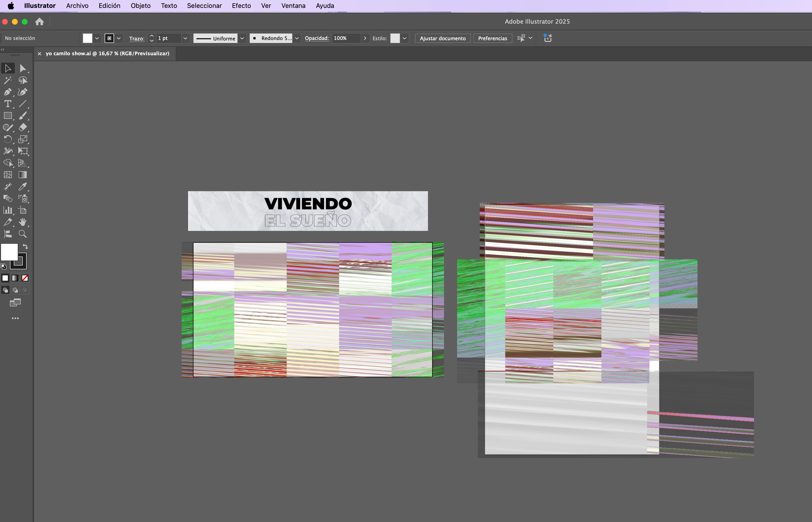Choose the Direct Selection arrow tool

(x=23, y=69)
